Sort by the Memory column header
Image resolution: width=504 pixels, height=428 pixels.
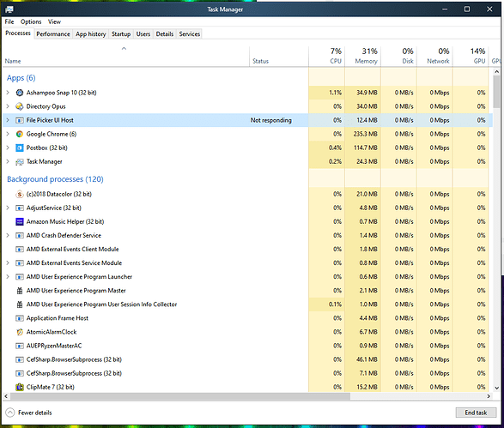point(363,57)
